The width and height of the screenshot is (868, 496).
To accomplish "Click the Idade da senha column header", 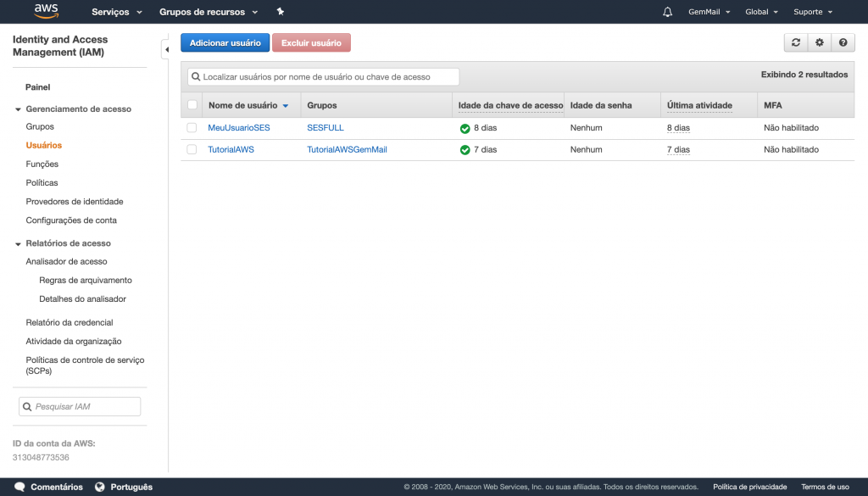I will pos(601,105).
